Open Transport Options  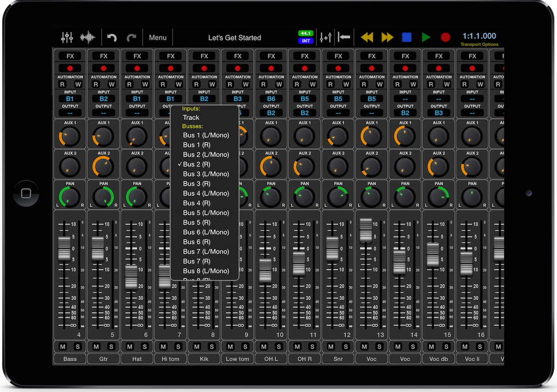[x=479, y=45]
